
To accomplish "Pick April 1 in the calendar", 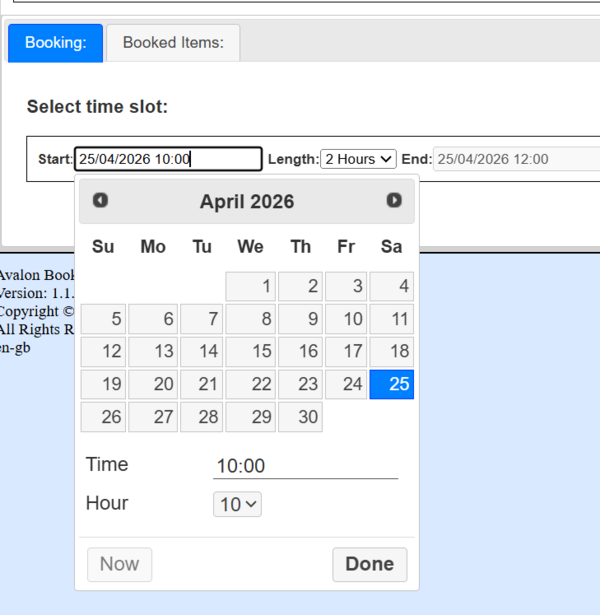I will pos(251,287).
